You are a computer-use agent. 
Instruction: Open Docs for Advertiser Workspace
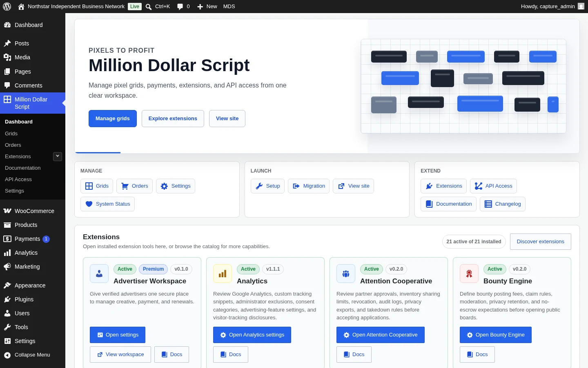(171, 355)
